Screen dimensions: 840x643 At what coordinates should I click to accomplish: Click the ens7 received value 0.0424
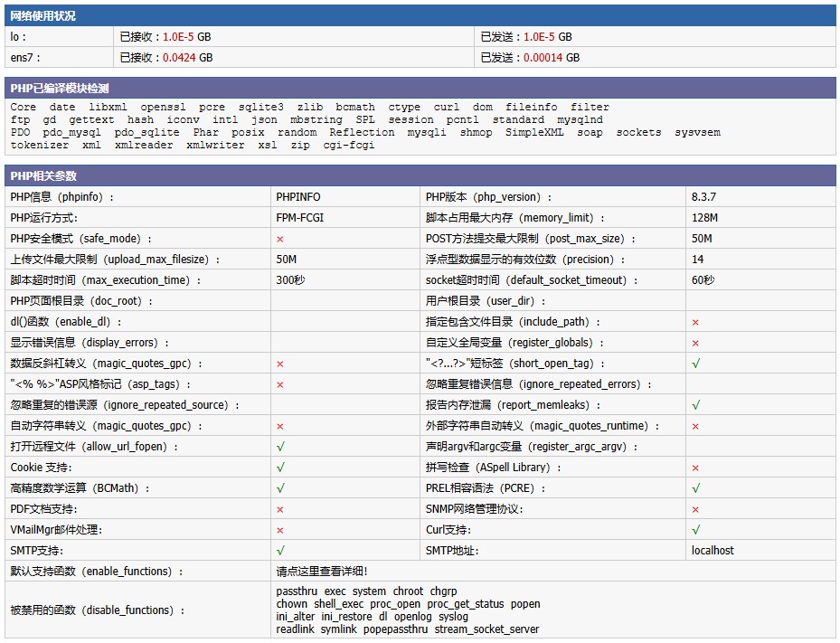[x=180, y=58]
